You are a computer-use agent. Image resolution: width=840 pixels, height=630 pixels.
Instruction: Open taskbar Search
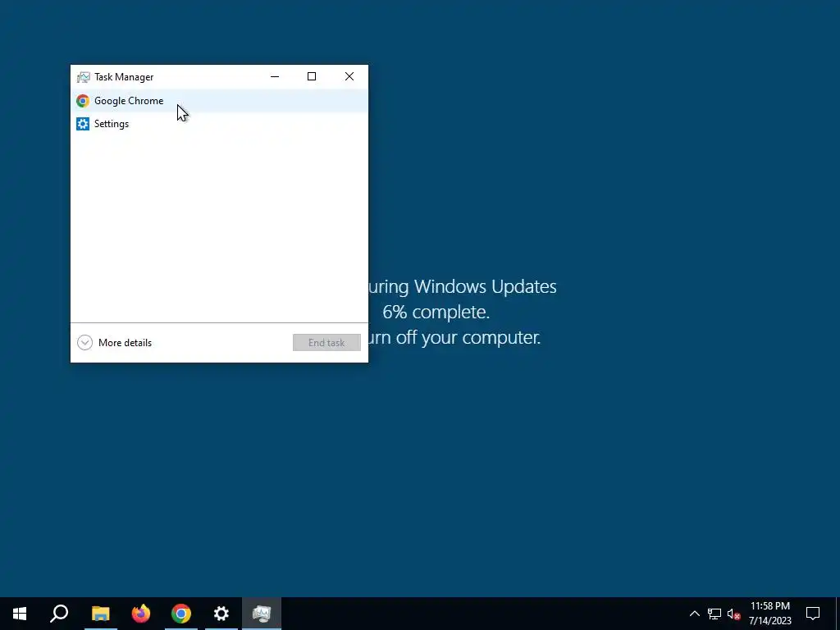pos(59,614)
